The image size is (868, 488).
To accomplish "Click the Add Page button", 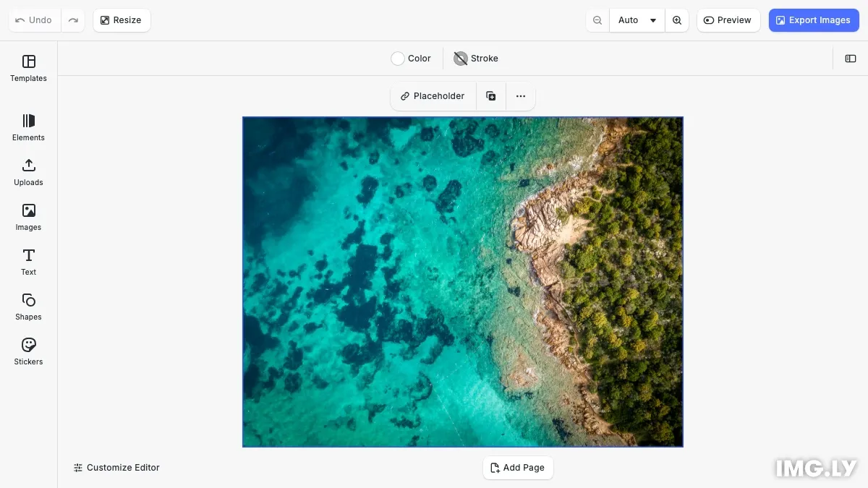I will (x=518, y=468).
